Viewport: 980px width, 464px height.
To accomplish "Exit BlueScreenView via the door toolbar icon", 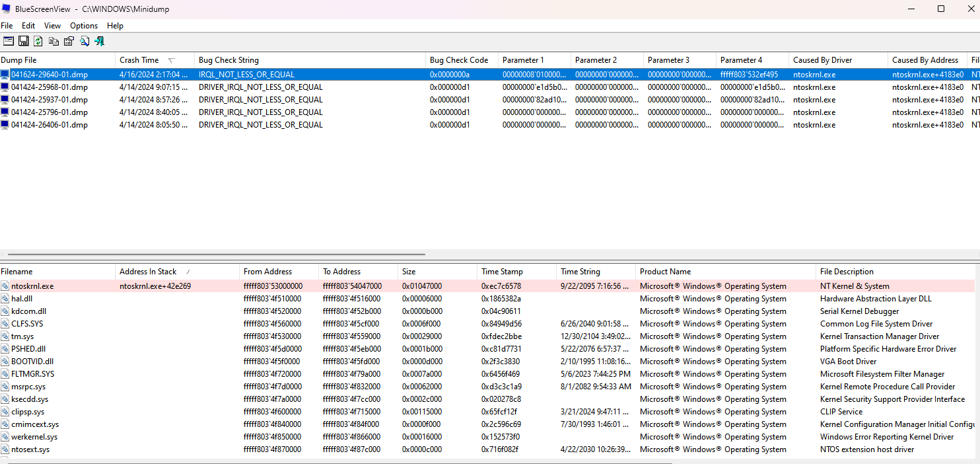I will point(100,41).
